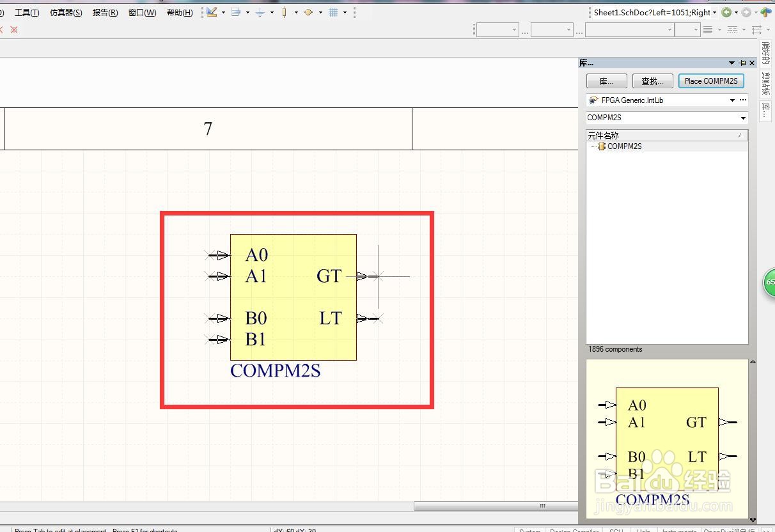Expand simulation sources dropdown arrow

[x=320, y=12]
